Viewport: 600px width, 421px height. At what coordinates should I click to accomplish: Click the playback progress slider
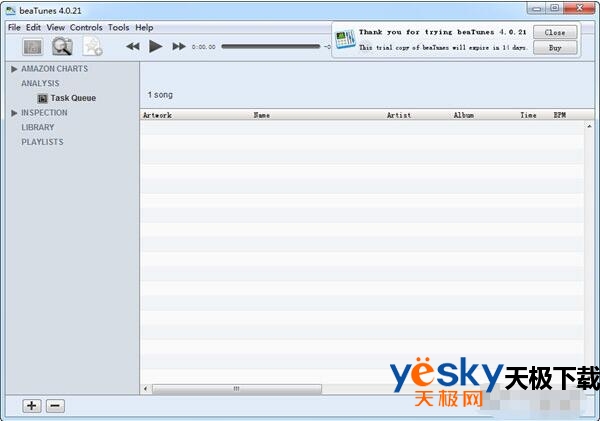(x=270, y=47)
